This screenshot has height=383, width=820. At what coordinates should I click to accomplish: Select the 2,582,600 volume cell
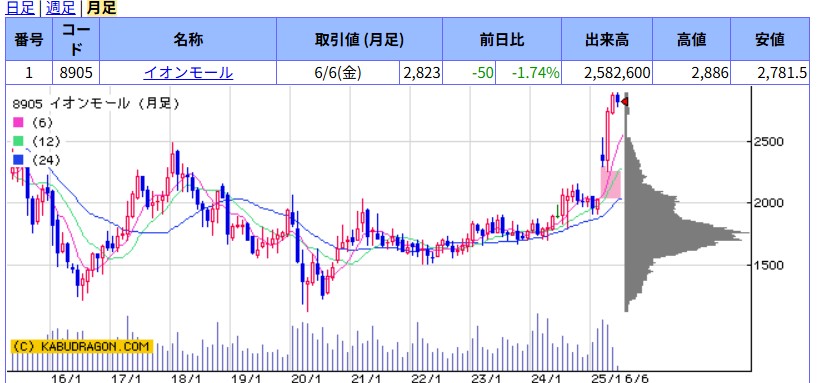pos(607,73)
